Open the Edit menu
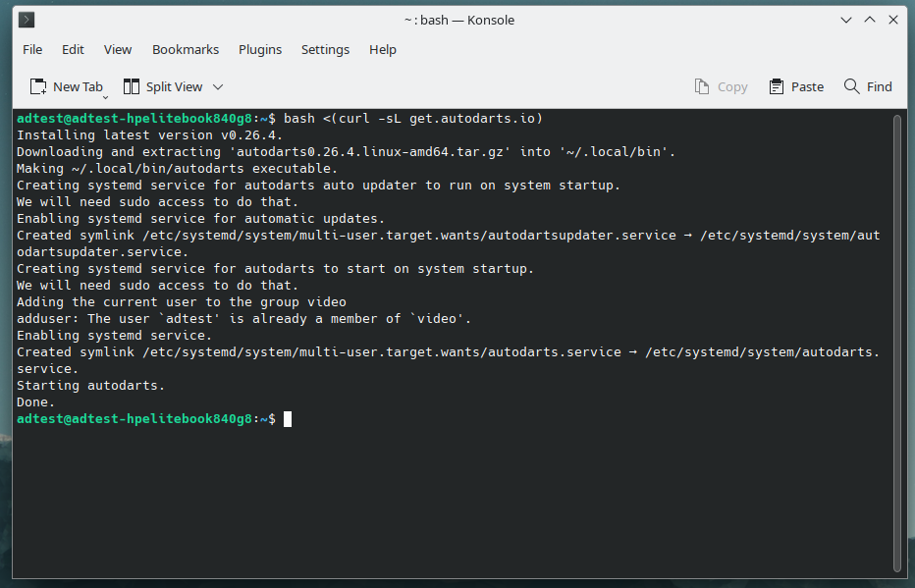 (x=73, y=50)
